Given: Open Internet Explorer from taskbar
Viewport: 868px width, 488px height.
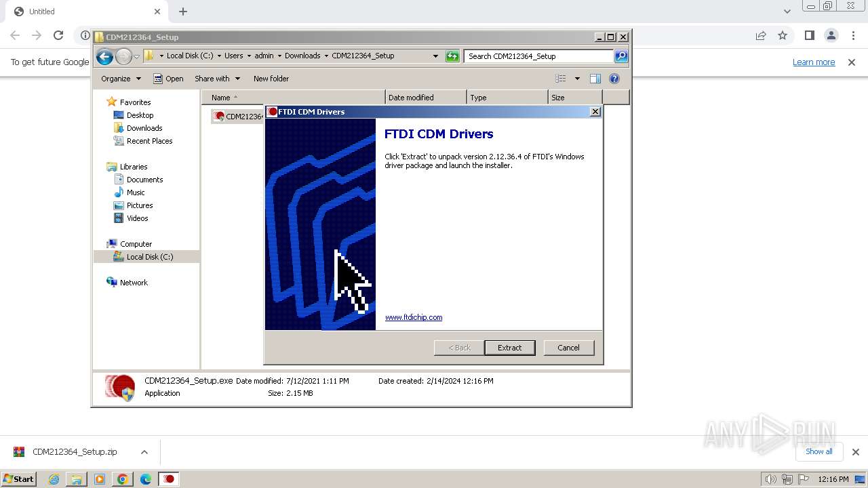Looking at the screenshot, I should point(54,479).
